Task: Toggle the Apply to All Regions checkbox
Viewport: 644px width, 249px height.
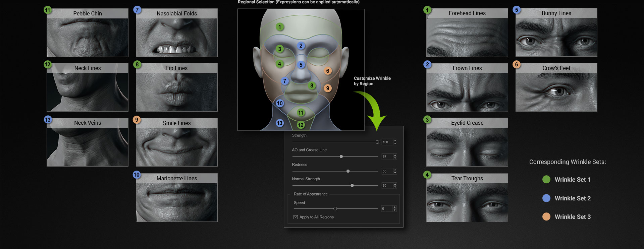Action: click(296, 217)
